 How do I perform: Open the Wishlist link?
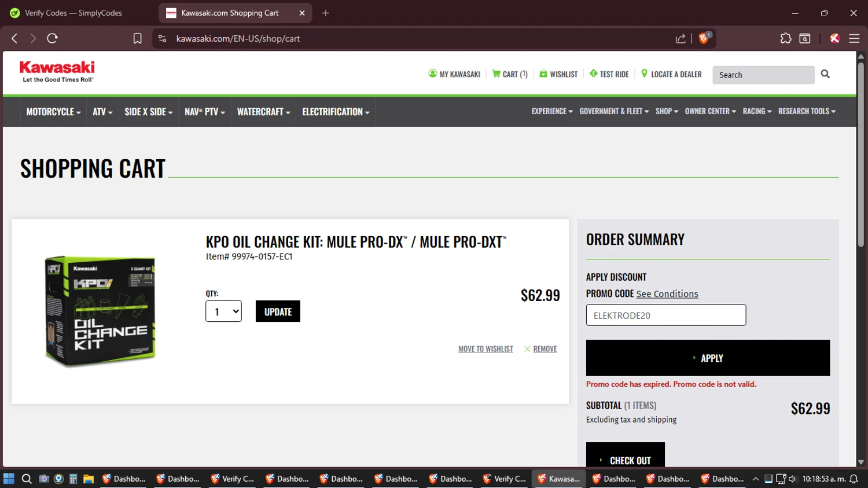click(x=558, y=74)
